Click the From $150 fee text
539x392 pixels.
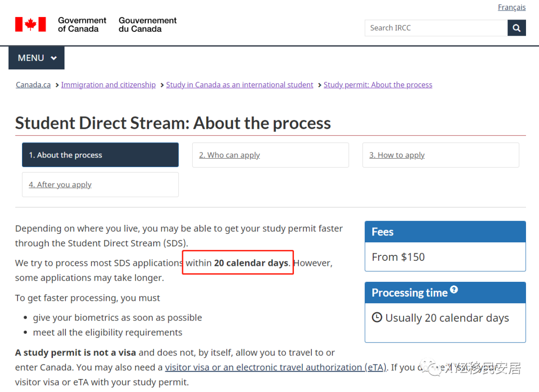[398, 257]
